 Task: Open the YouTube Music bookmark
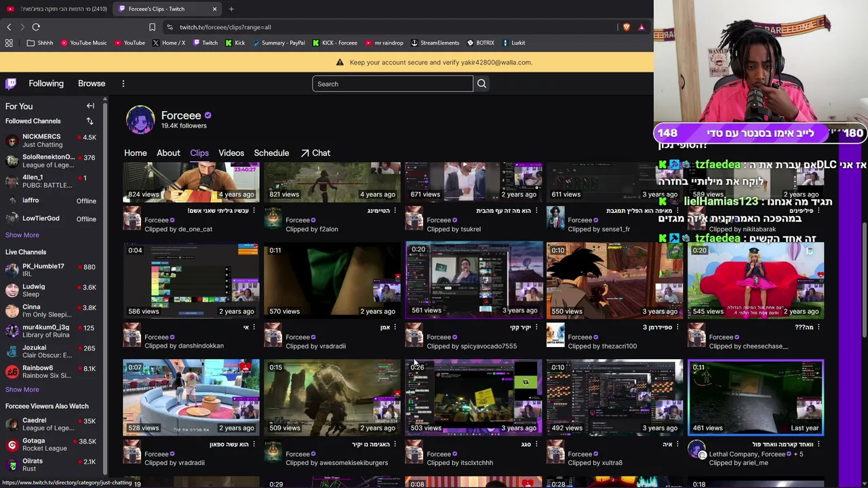[84, 43]
